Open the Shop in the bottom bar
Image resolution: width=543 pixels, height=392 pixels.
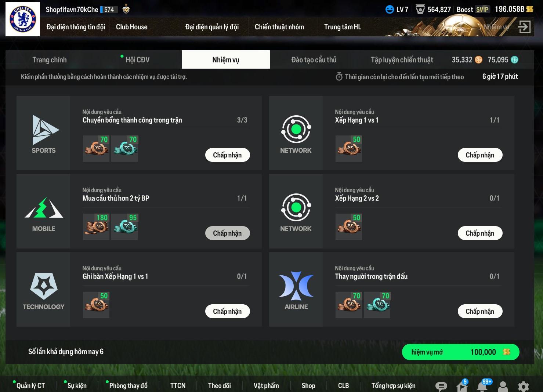pyautogui.click(x=308, y=386)
